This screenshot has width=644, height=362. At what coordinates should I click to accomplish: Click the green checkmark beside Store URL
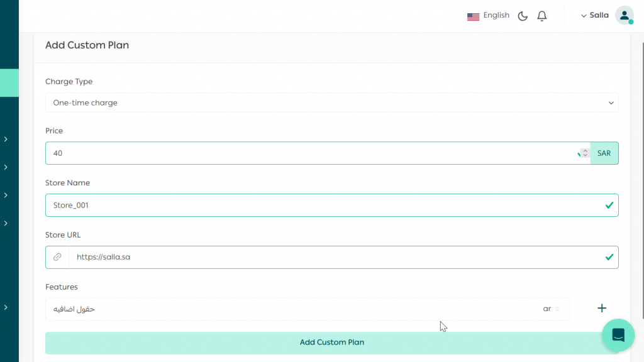pyautogui.click(x=609, y=257)
